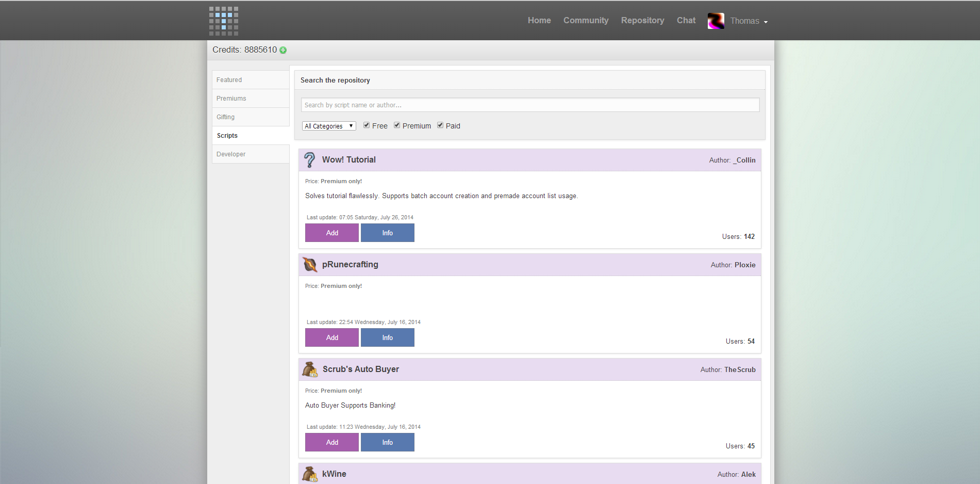This screenshot has width=980, height=484.
Task: Open the Thomas user menu
Action: point(749,21)
